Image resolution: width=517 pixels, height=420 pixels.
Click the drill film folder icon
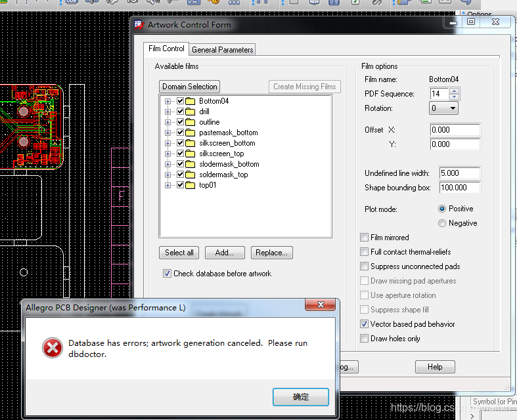pos(191,112)
